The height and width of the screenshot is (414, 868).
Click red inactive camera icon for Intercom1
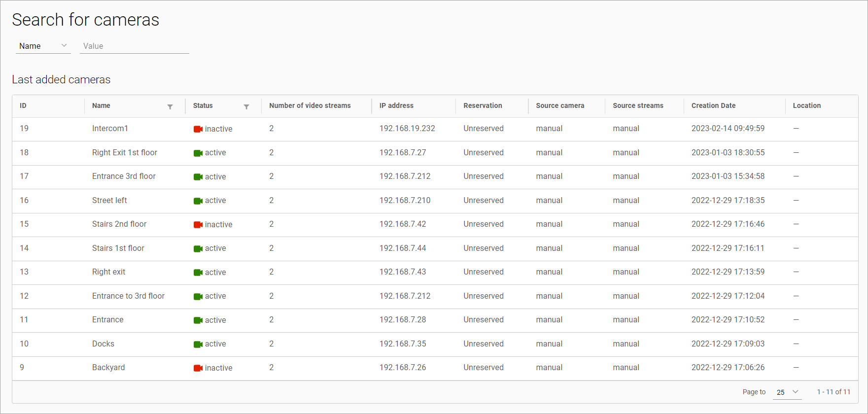[x=198, y=129]
